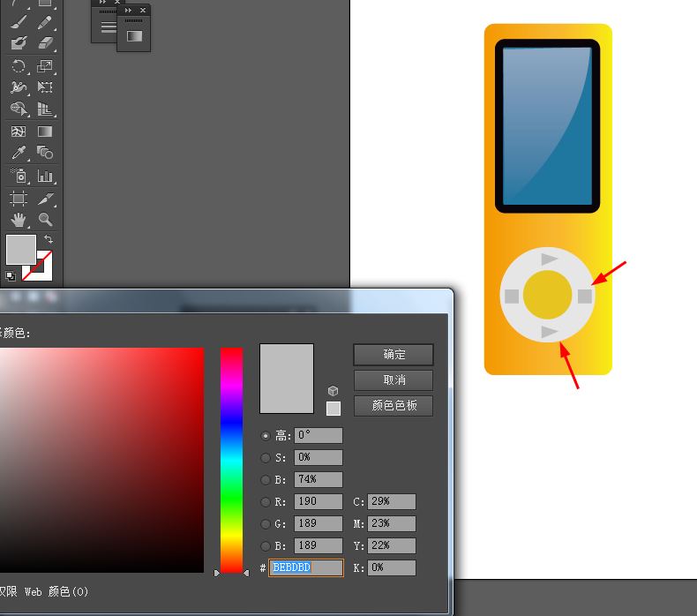697x616 pixels.
Task: Click the brightness 74% input field
Action: [x=319, y=479]
